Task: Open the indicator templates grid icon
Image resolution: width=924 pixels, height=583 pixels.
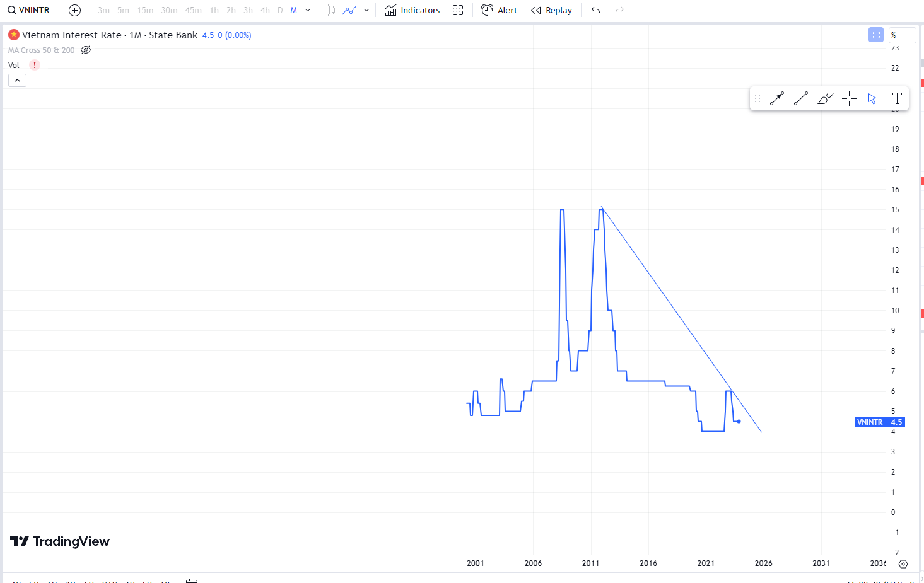Action: 458,10
